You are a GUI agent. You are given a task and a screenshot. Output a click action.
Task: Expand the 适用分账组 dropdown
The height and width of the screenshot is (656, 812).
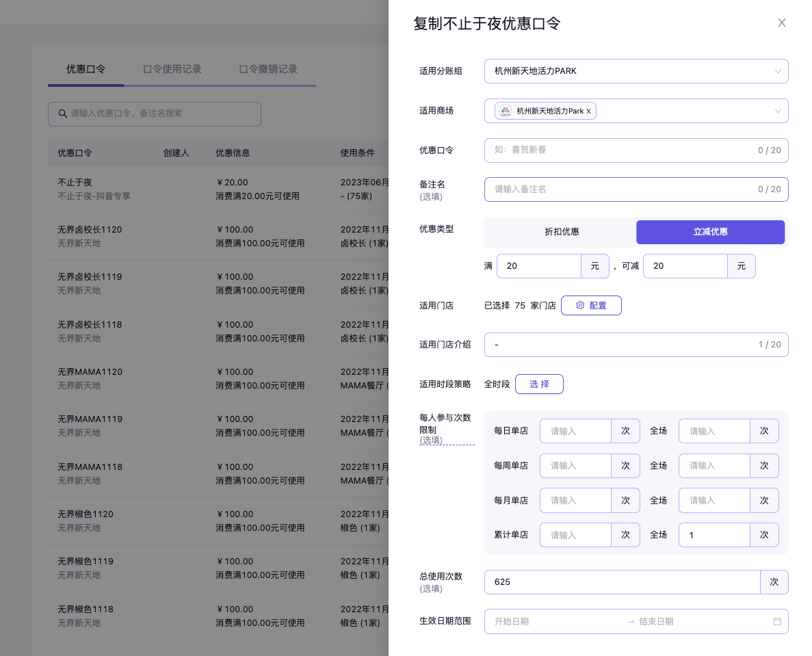click(x=777, y=71)
